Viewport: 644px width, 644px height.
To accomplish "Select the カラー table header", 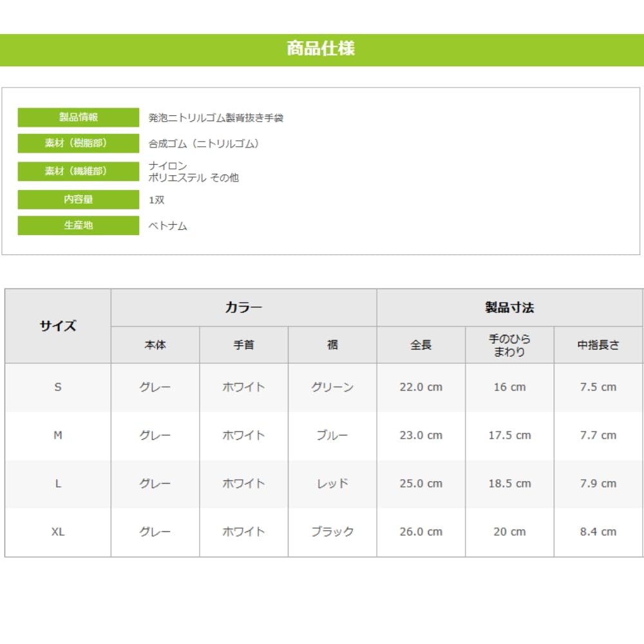I will (243, 308).
